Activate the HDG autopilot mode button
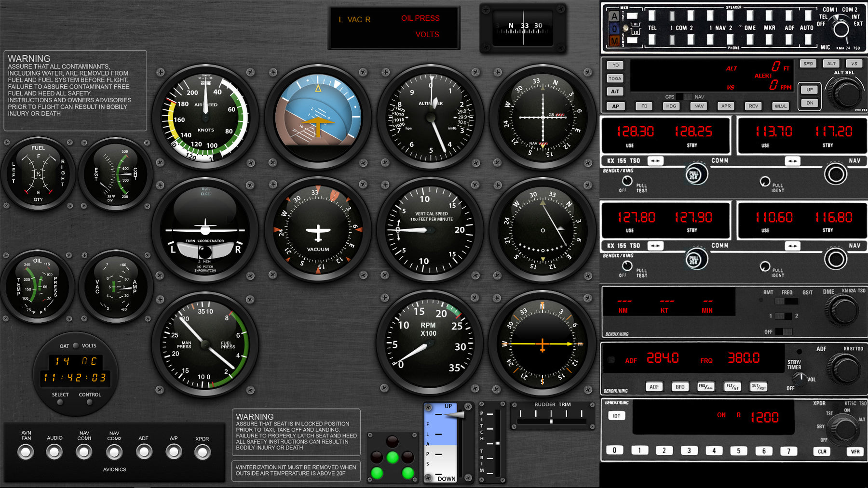Screen dimensions: 868x488 click(x=671, y=106)
